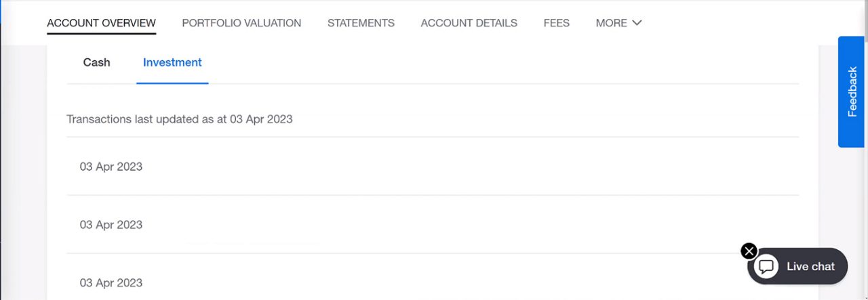Open the Portfolio Valuation page
Image resolution: width=868 pixels, height=300 pixels.
[241, 23]
